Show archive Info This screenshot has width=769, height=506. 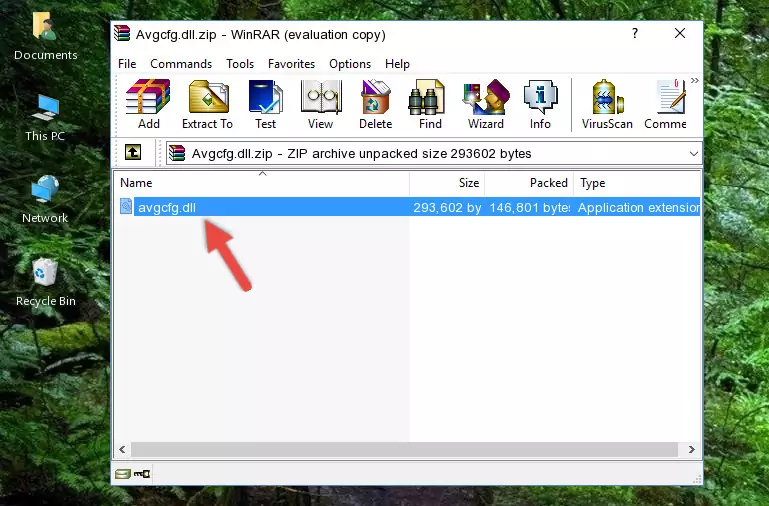540,104
